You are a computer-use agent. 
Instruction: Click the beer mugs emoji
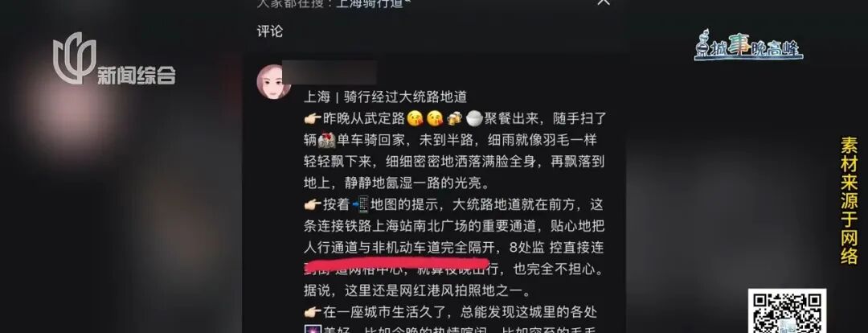tap(455, 118)
